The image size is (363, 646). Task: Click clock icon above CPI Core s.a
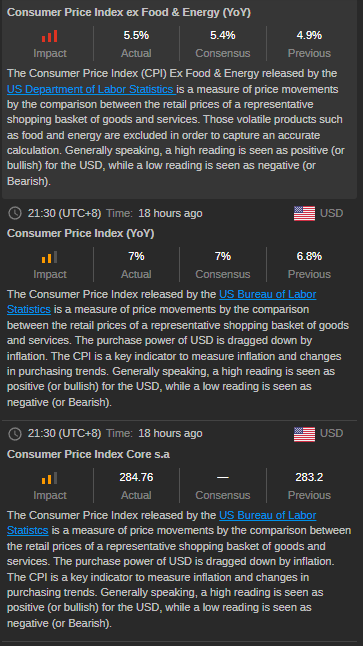[x=15, y=433]
